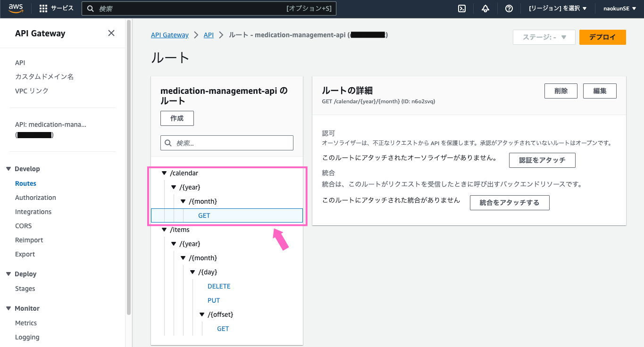This screenshot has width=644, height=347.
Task: Click the 削除 button
Action: point(561,91)
